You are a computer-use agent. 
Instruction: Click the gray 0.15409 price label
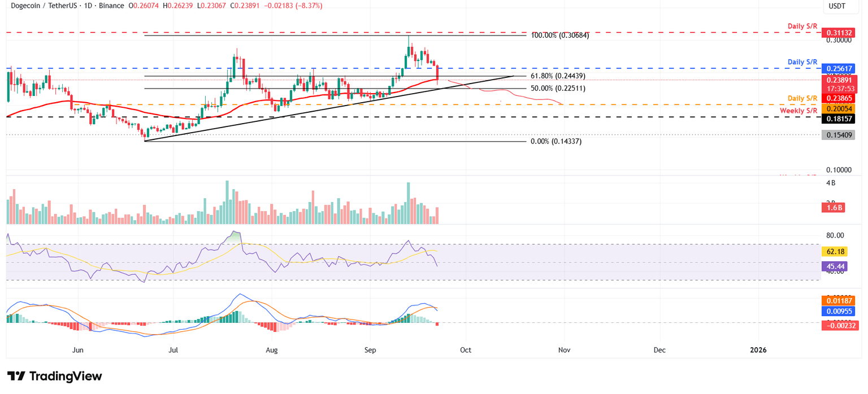[839, 134]
